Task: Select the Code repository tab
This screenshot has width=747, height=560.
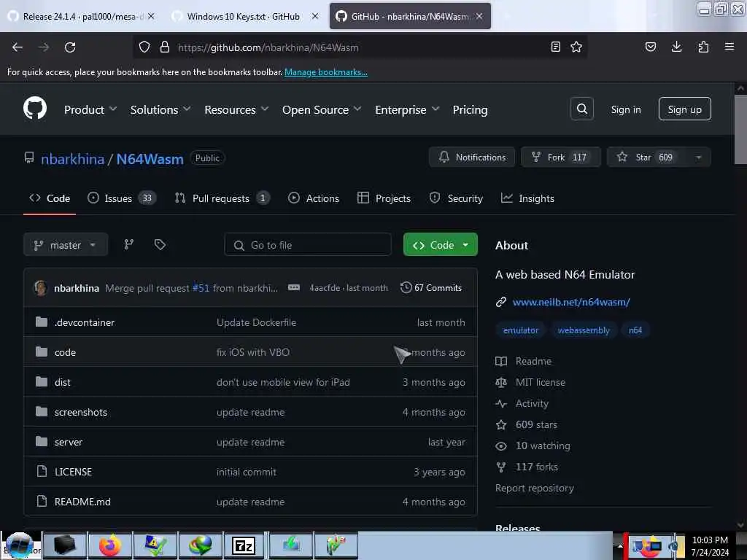Action: tap(50, 198)
